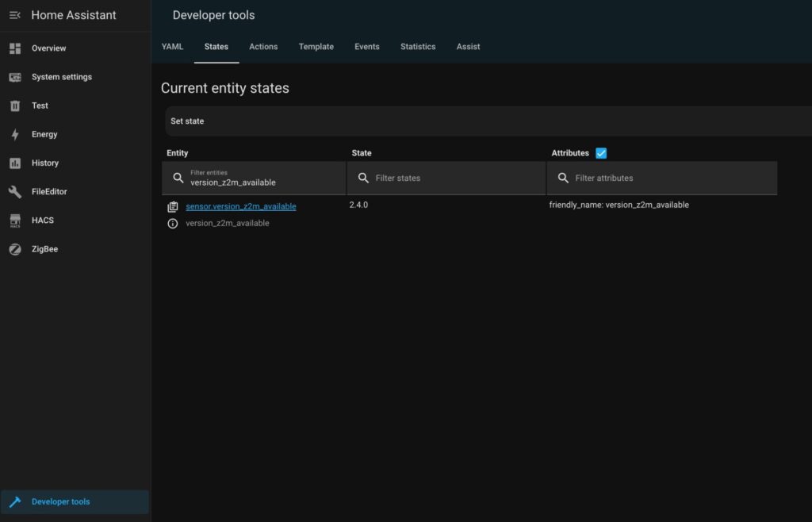812x522 pixels.
Task: Go to System settings in sidebar
Action: (x=75, y=77)
